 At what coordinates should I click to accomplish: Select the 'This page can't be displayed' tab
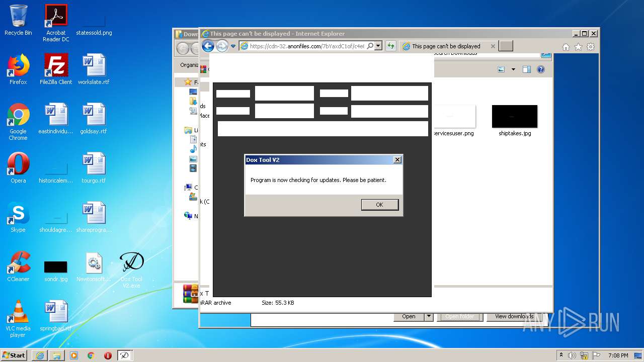[446, 46]
